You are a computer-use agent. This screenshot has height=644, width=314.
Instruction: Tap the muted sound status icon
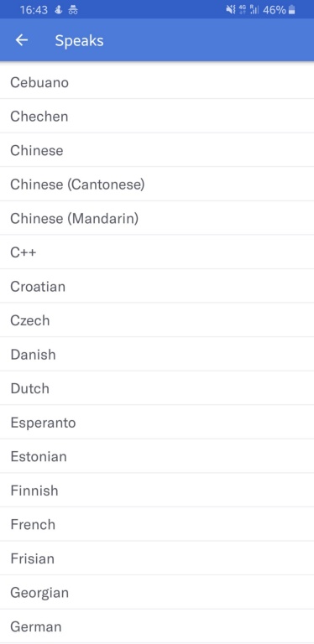(x=231, y=10)
